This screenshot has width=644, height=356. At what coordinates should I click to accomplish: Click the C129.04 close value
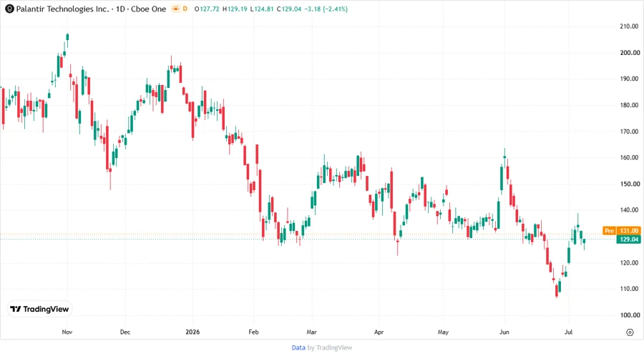click(289, 9)
